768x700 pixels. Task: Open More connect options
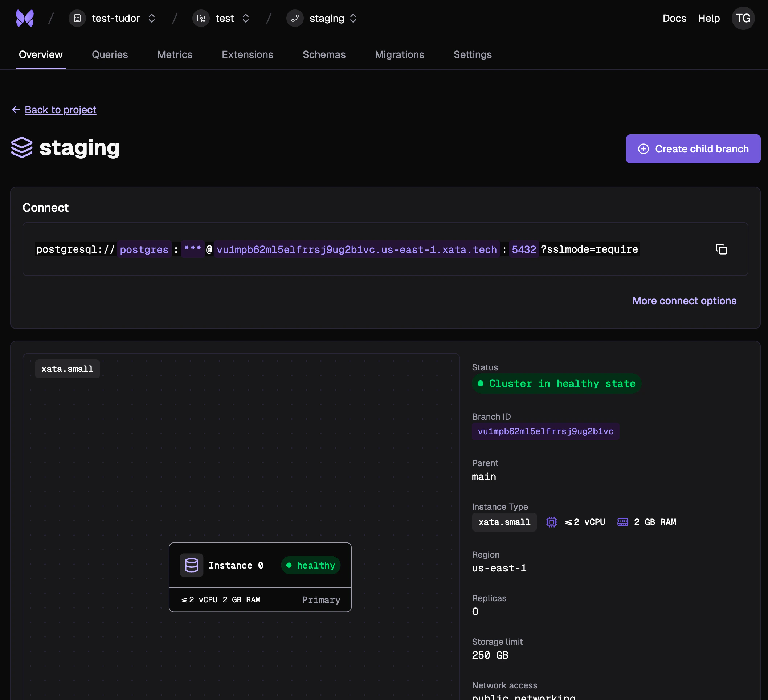[684, 301]
